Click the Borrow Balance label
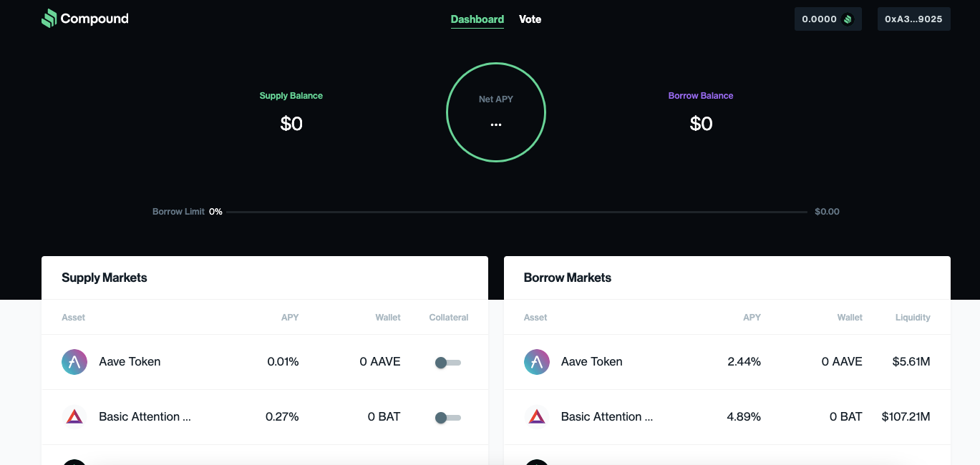The width and height of the screenshot is (980, 465). click(701, 96)
